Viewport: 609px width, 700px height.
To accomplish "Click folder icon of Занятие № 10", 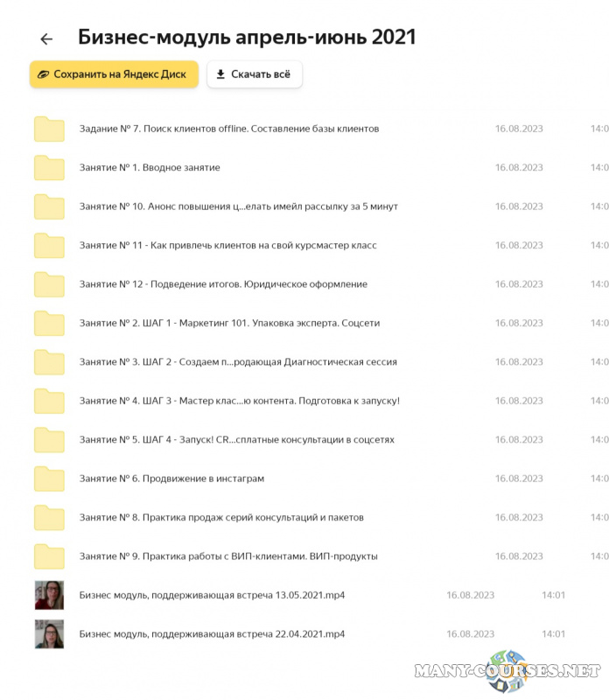I will coord(49,206).
